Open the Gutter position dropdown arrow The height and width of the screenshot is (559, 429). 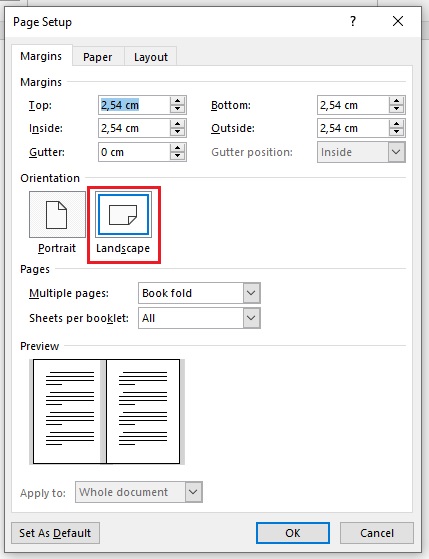point(396,152)
